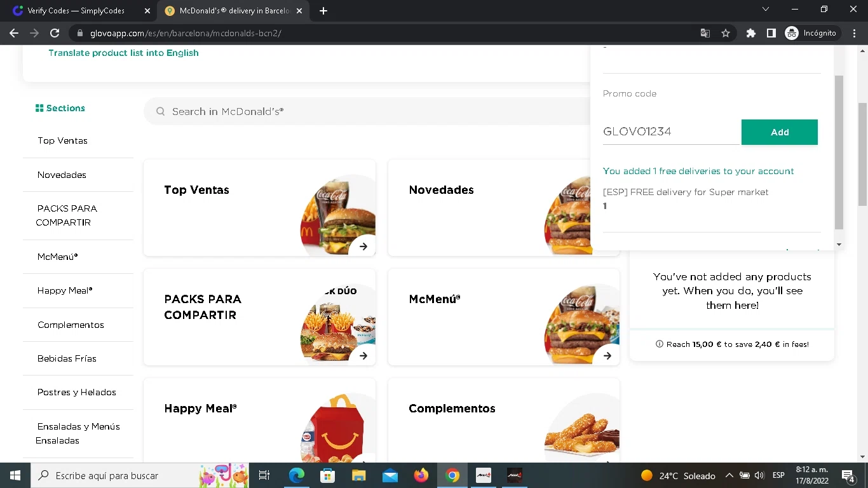Screen dimensions: 868x488
Task: Open Mail app from taskbar
Action: coord(390,475)
